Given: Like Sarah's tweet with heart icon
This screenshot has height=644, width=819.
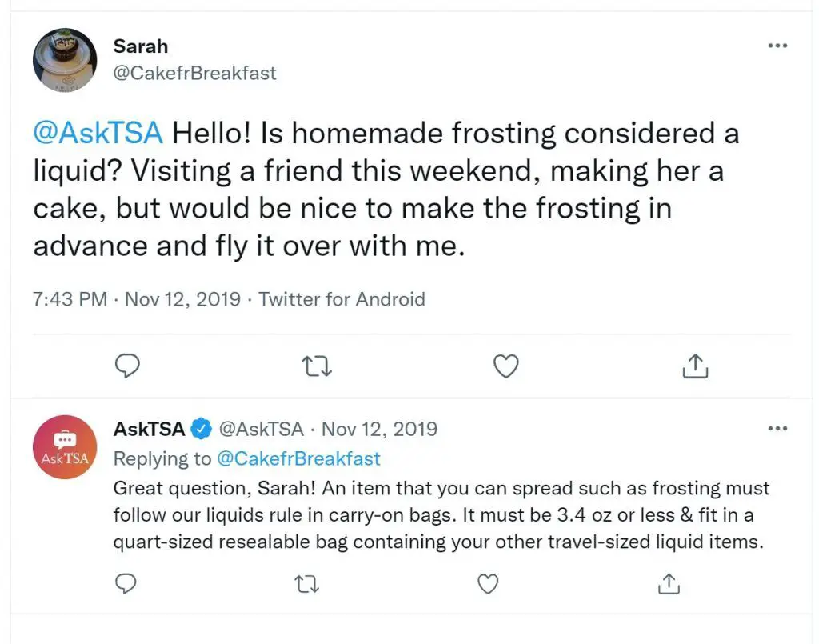Looking at the screenshot, I should 505,366.
